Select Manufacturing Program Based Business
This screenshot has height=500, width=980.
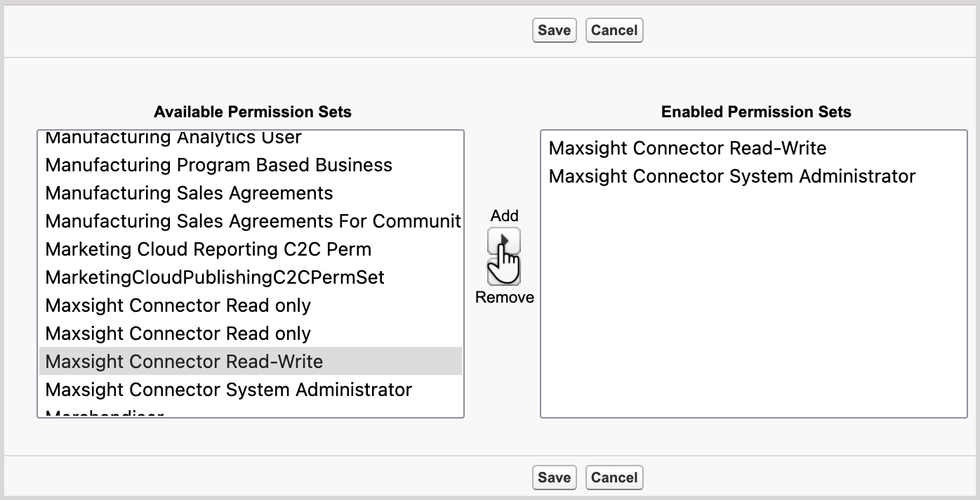pyautogui.click(x=218, y=165)
